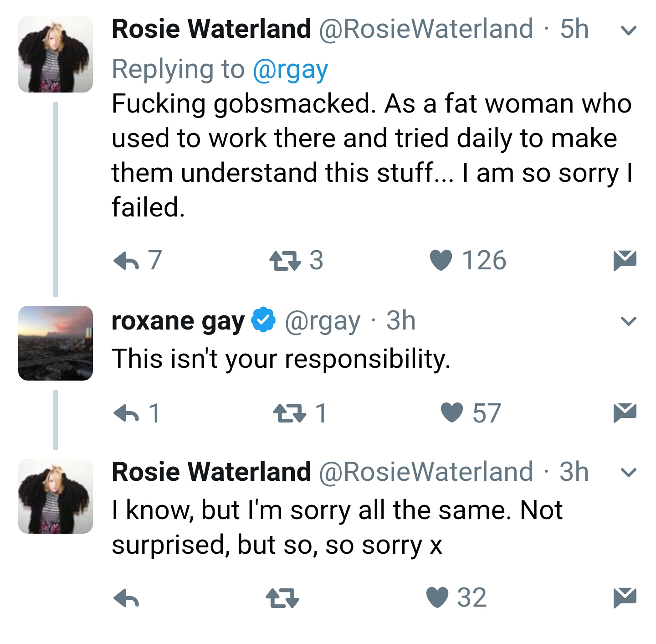
Task: Like the tweet with 32 likes
Action: tap(438, 598)
